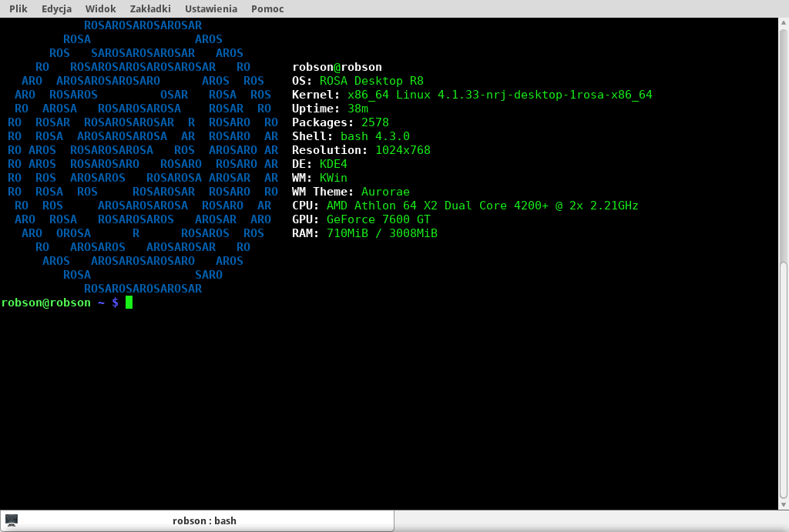Click the Uptime value 38m
789x532 pixels.
[x=358, y=109]
